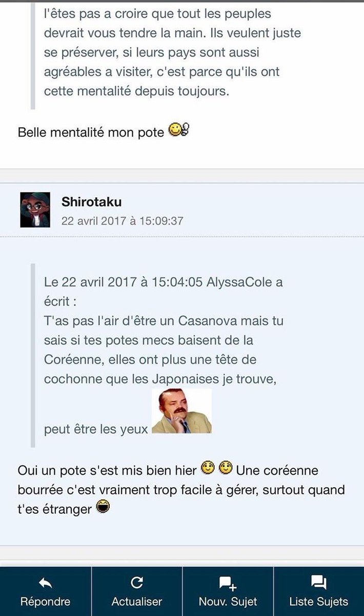
Task: Tap the Actualiser label in bottom bar
Action: coord(136,602)
